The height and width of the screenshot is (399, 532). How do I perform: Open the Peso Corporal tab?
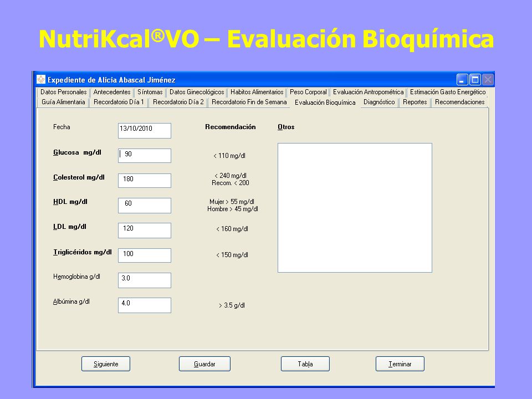click(308, 92)
